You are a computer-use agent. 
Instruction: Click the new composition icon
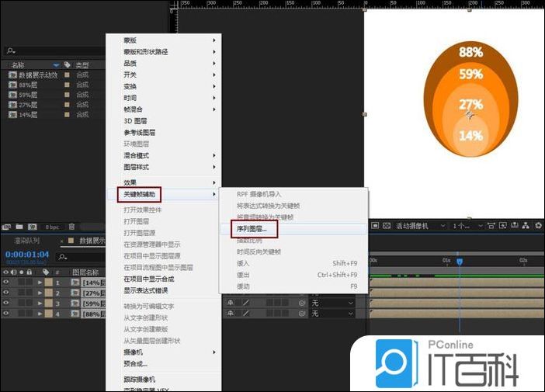click(x=33, y=227)
